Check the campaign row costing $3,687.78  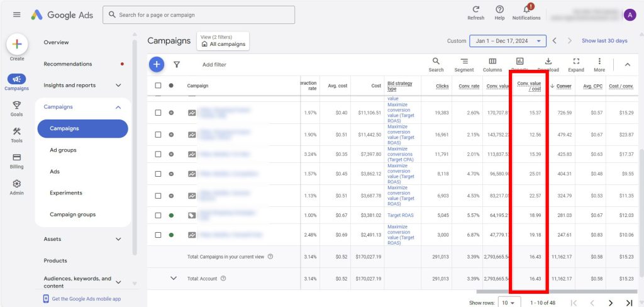(158, 196)
